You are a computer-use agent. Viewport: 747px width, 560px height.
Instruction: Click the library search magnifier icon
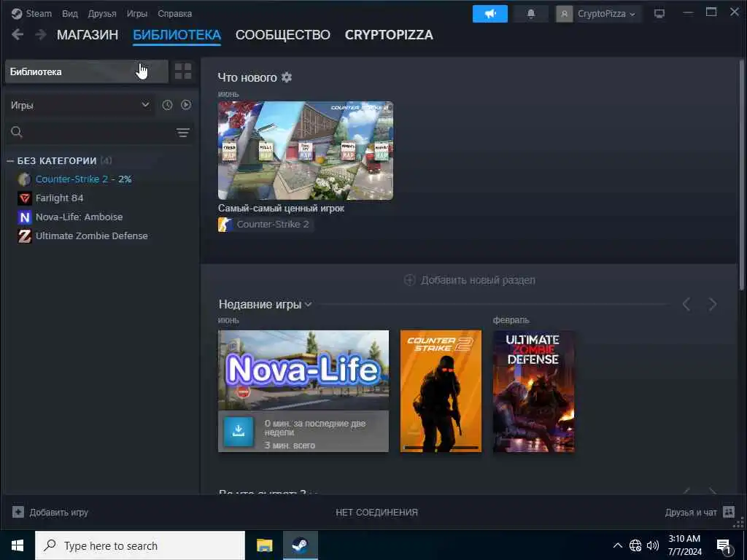(x=17, y=132)
